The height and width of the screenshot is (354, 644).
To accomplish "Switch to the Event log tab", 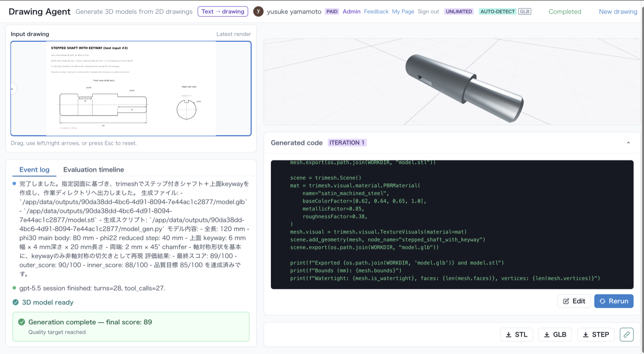I will click(x=34, y=170).
